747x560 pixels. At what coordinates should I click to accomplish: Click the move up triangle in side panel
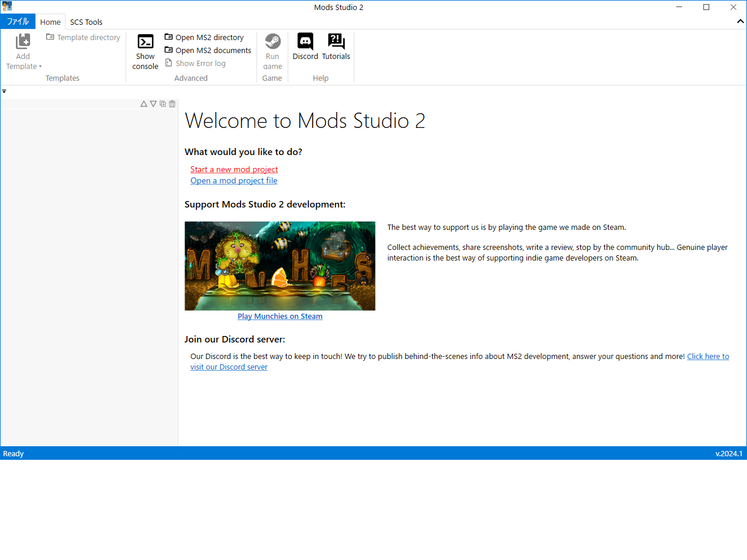point(144,104)
